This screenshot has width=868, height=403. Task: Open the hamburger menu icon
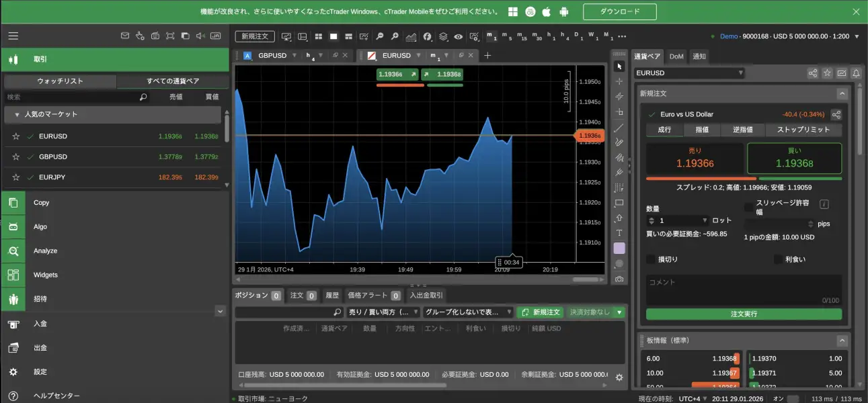pyautogui.click(x=13, y=36)
